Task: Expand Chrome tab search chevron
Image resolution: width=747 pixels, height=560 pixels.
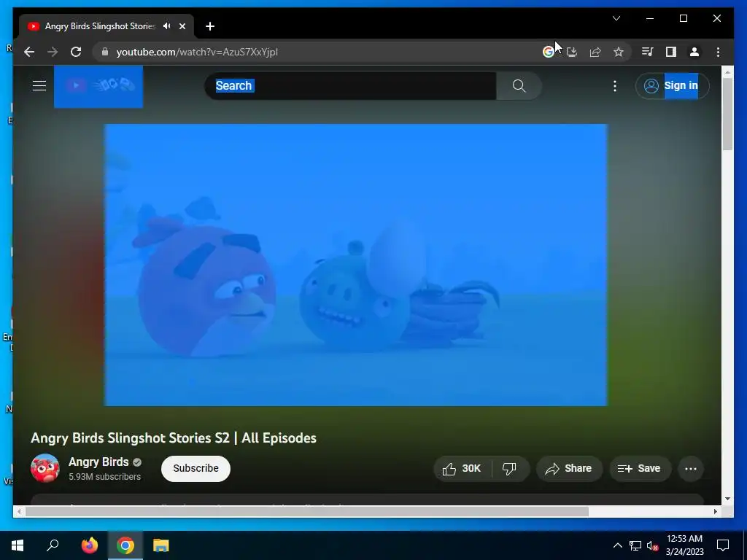Action: 616,18
